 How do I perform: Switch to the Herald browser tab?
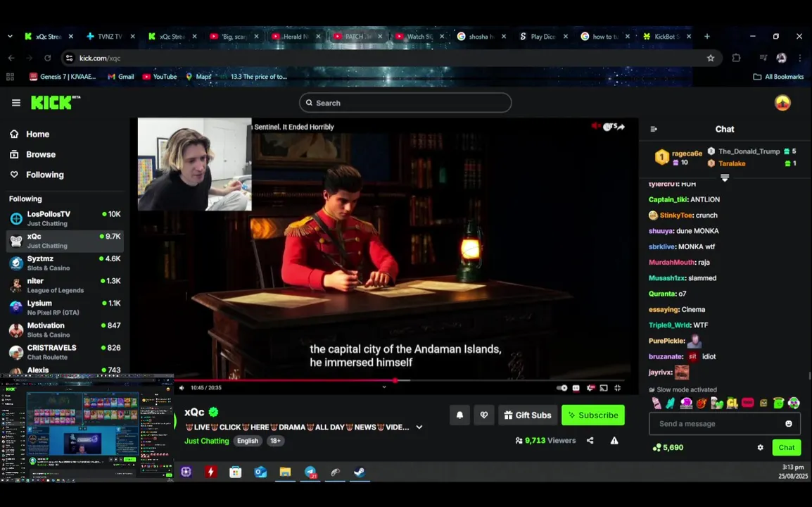click(x=296, y=37)
